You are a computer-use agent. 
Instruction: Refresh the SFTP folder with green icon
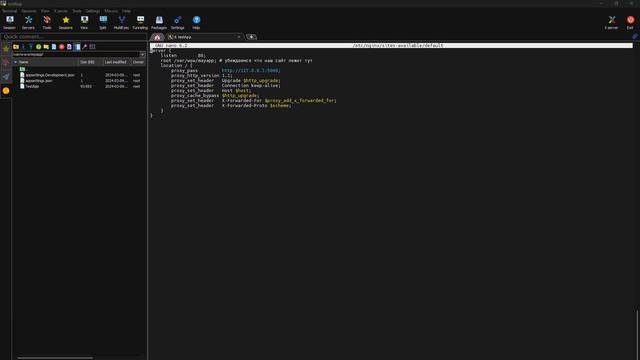click(x=38, y=47)
